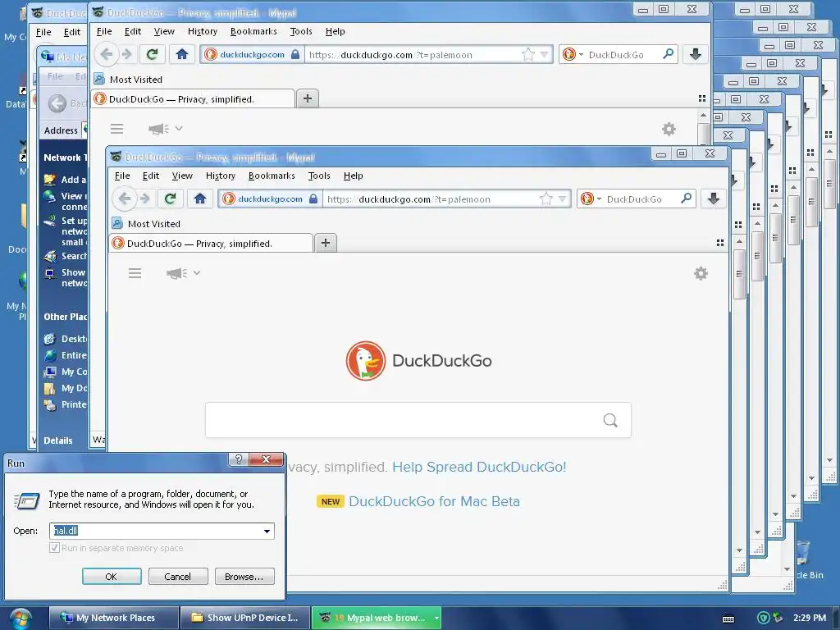The width and height of the screenshot is (840, 630).
Task: Open settings gear in rear Mypal window page
Action: click(669, 129)
